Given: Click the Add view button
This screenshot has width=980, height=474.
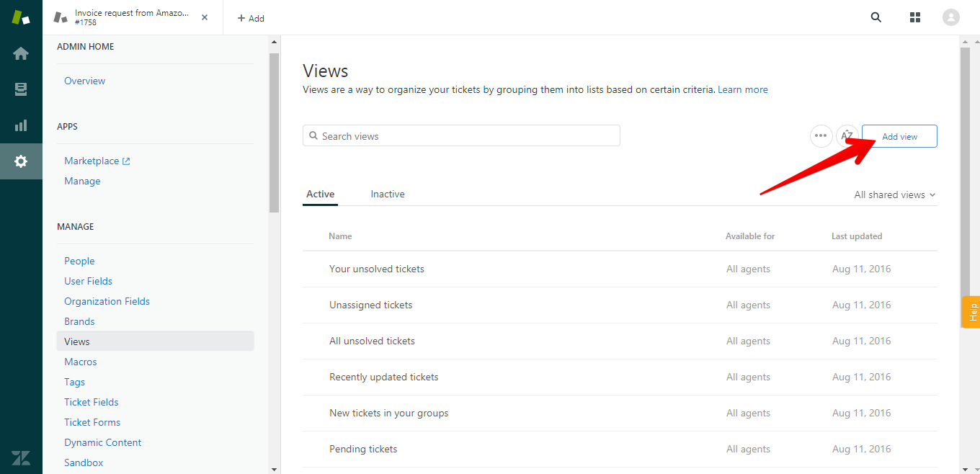Looking at the screenshot, I should click(899, 136).
